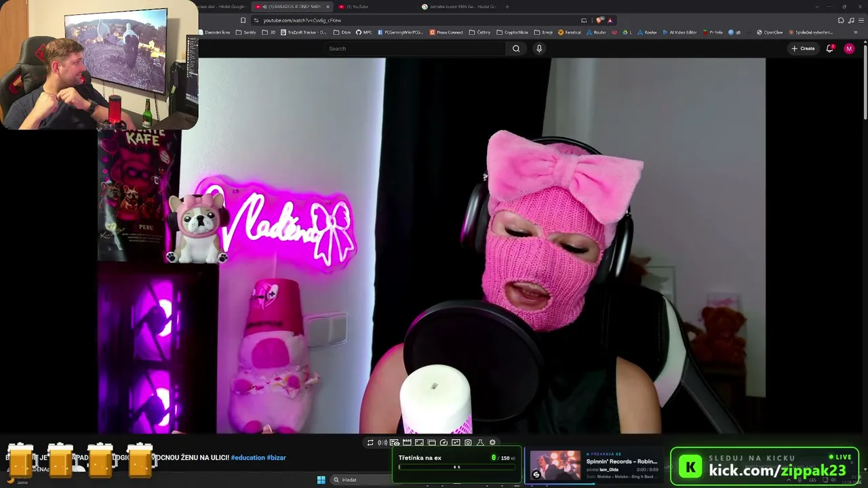Open settings gear in player toolbar
This screenshot has width=868, height=488.
pos(492,443)
